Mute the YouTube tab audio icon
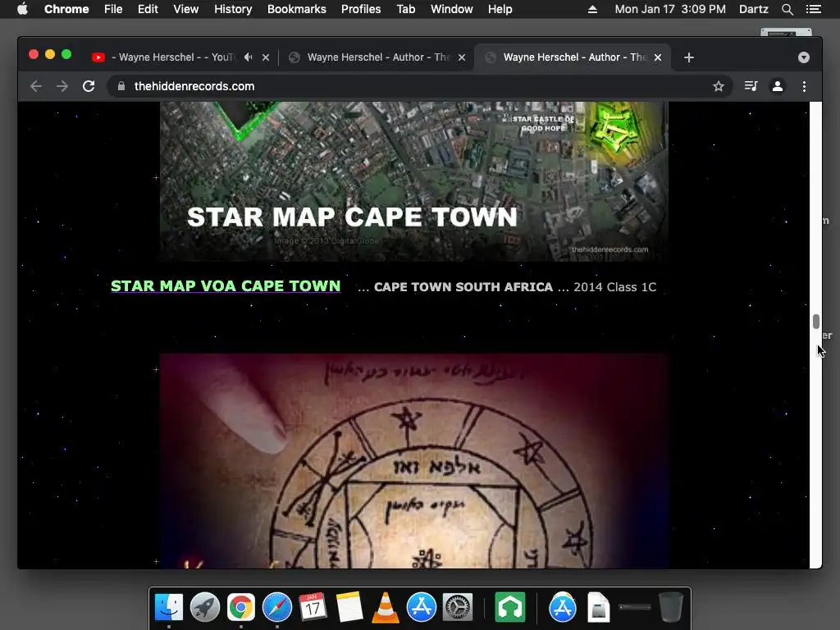The width and height of the screenshot is (840, 630). (248, 57)
